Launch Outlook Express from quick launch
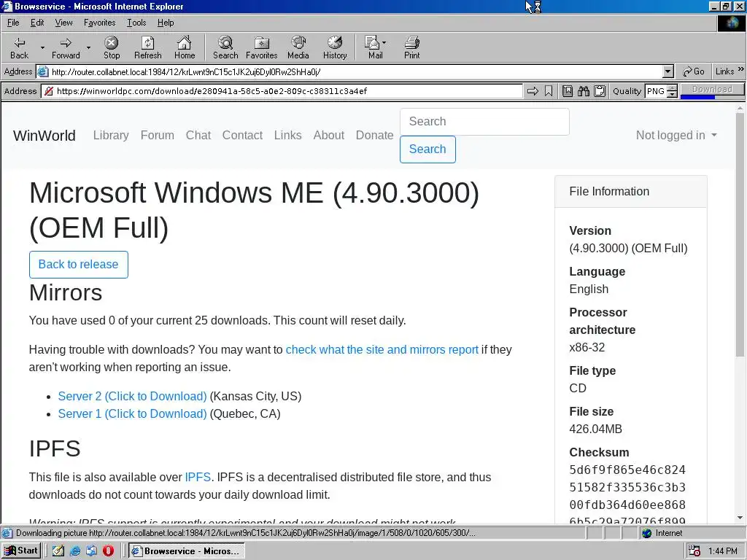The height and width of the screenshot is (560, 747). (91, 551)
